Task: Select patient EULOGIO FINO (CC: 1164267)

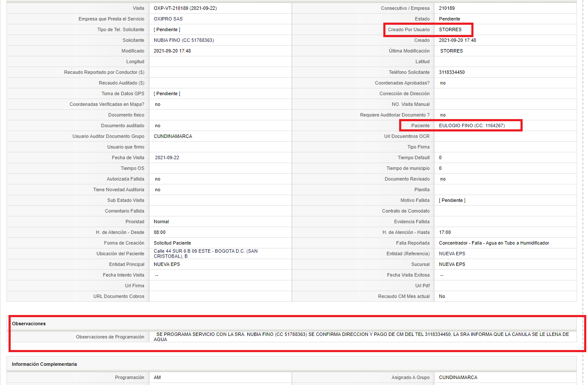Action: (472, 125)
